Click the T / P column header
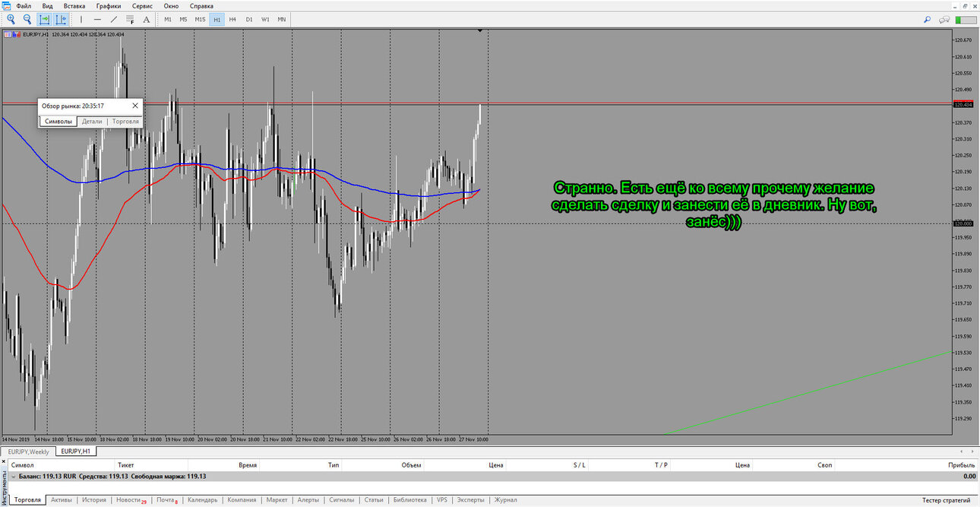The width and height of the screenshot is (980, 507). point(661,464)
